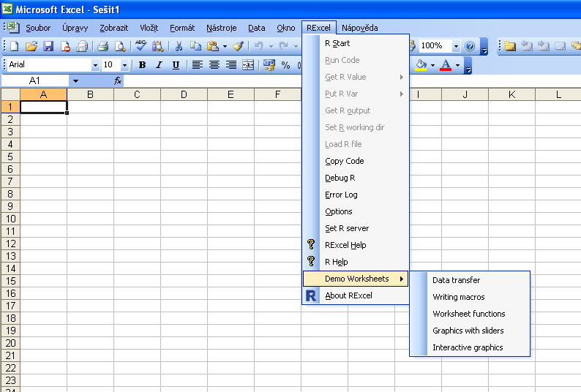Toggle underline formatting
This screenshot has height=392, width=581.
176,65
